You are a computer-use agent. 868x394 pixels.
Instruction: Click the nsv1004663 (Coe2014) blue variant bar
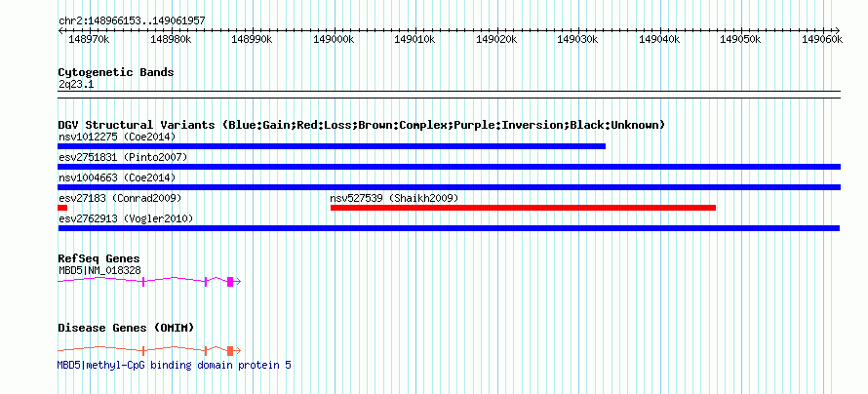[449, 187]
